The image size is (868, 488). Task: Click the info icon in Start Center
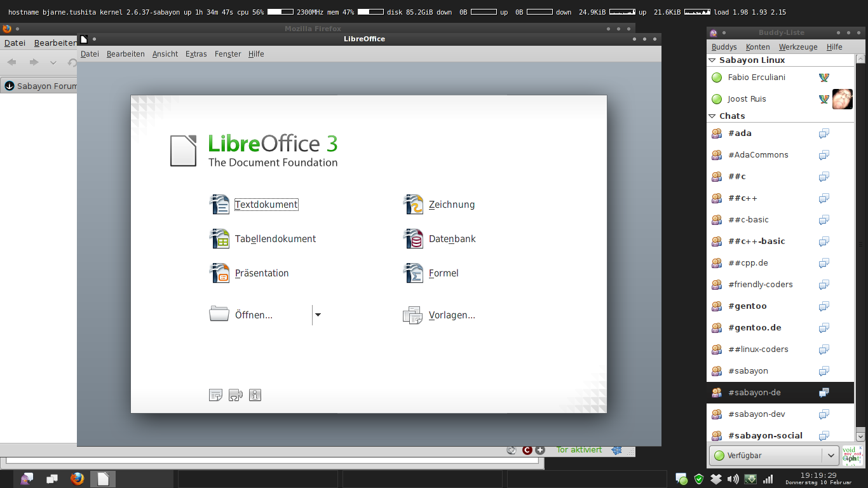point(255,395)
